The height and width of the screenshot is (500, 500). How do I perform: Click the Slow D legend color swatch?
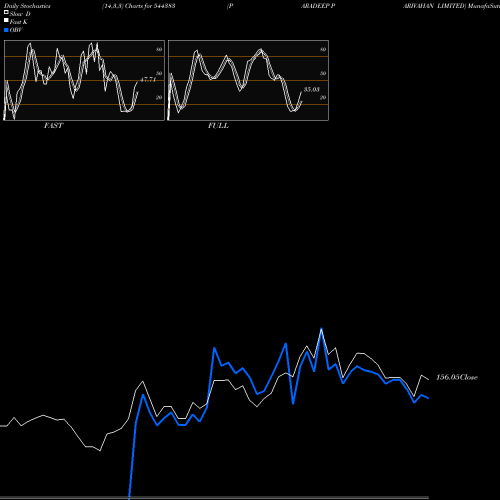pos(6,12)
